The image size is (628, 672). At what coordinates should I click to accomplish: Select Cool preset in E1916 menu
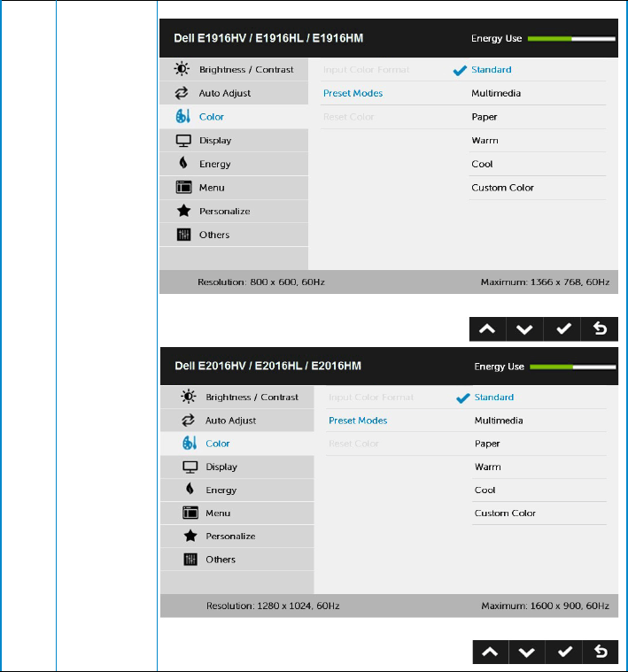(x=482, y=164)
